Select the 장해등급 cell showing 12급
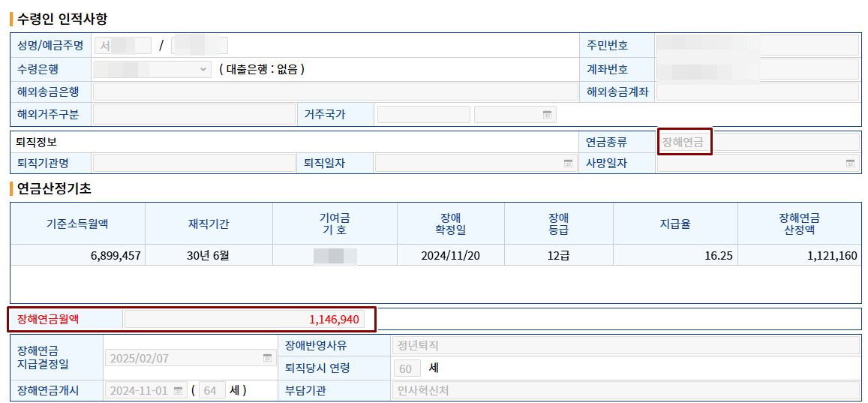This screenshot has width=868, height=403. click(x=559, y=256)
